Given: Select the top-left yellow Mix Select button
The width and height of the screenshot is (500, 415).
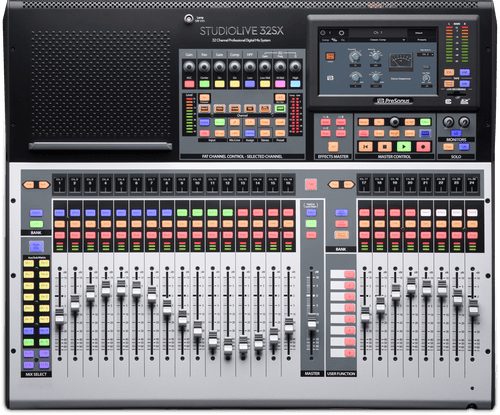Looking at the screenshot, I should tap(29, 263).
